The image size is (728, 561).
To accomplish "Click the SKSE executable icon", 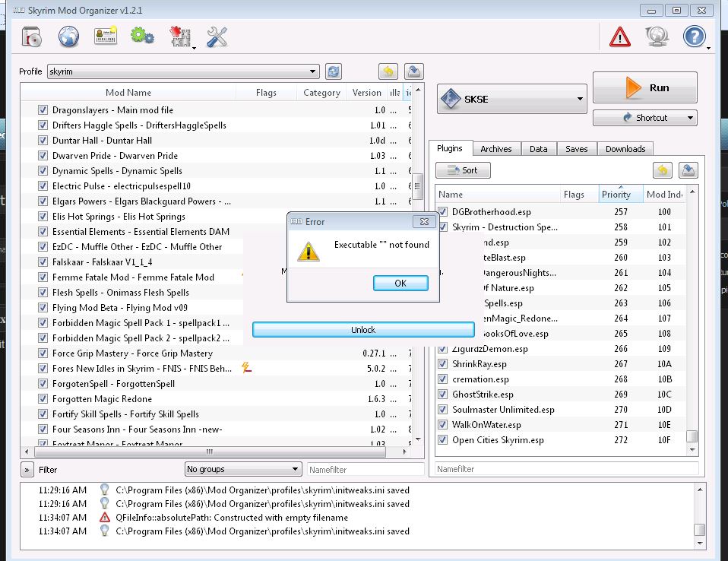I will [451, 99].
